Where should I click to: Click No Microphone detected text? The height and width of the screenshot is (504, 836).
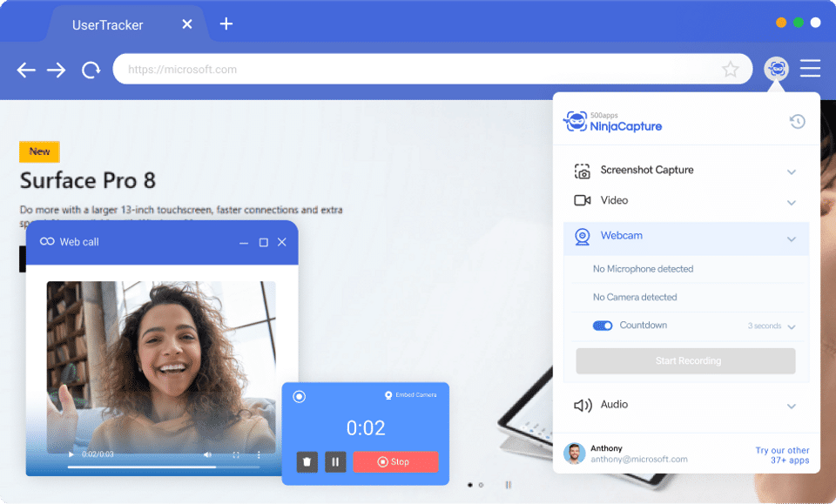tap(643, 269)
